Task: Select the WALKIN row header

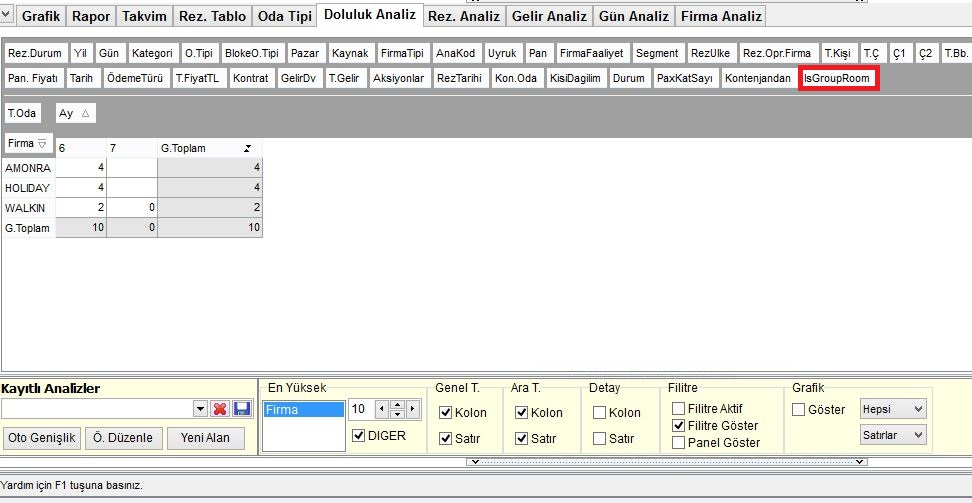Action: pyautogui.click(x=29, y=207)
